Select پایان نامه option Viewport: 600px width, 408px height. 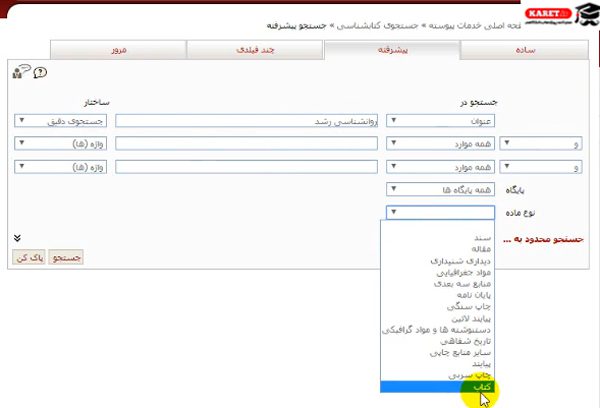437,295
